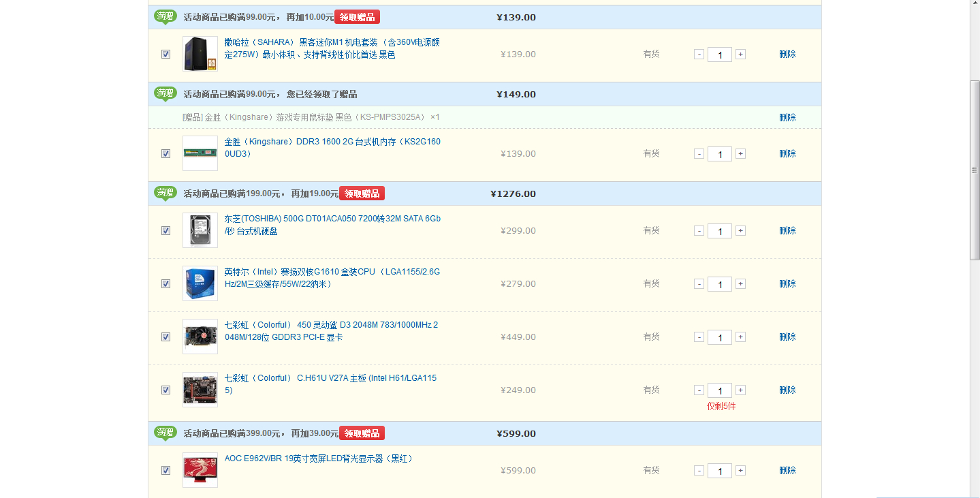Open the 七彩虹 C.H61U V27A 主板 link
Screen dimensions: 980x498
(331, 384)
